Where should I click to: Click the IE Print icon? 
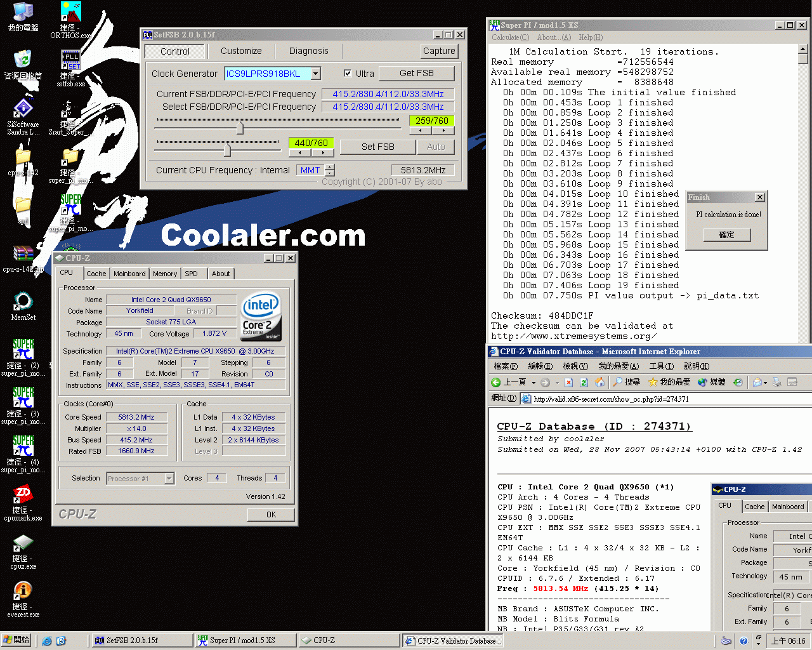pyautogui.click(x=776, y=382)
